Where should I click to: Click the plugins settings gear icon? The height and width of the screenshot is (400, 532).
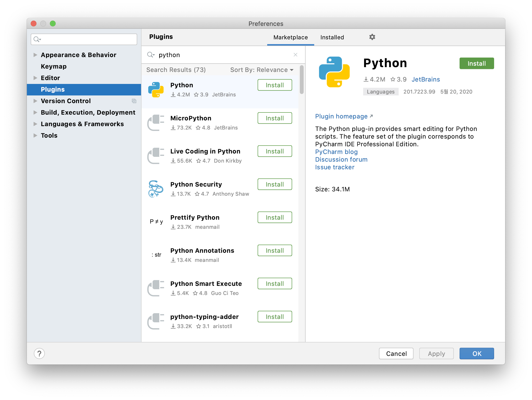372,37
